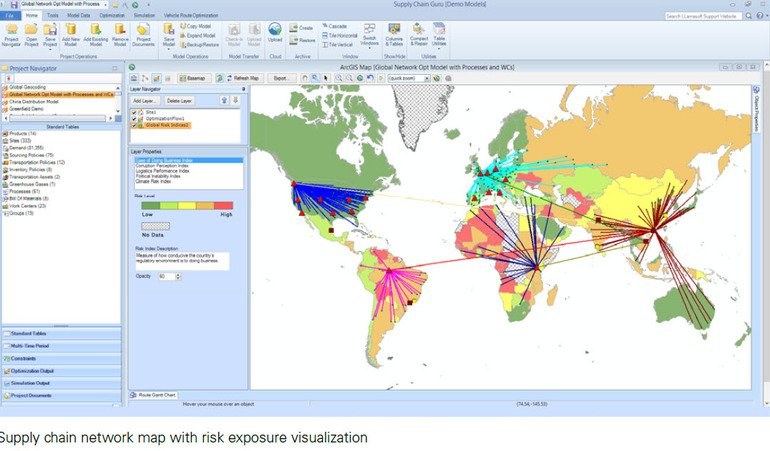
Task: Click the Export button on map toolbar
Action: click(x=281, y=78)
